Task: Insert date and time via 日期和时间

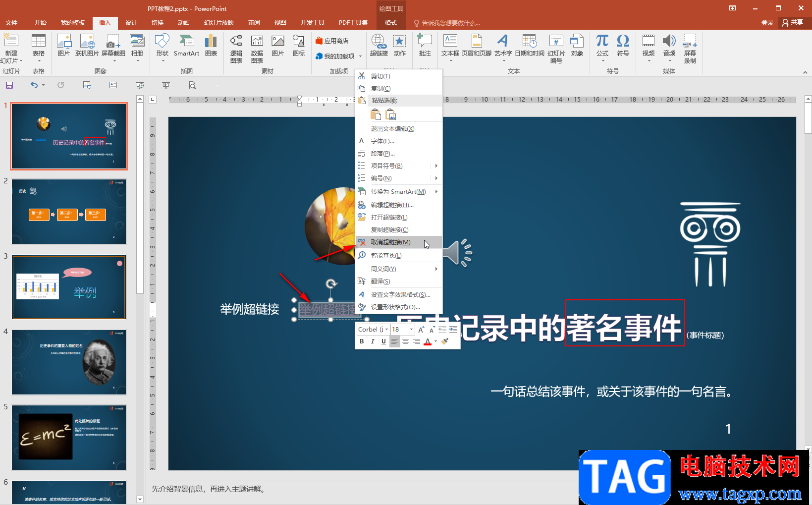Action: pyautogui.click(x=530, y=46)
